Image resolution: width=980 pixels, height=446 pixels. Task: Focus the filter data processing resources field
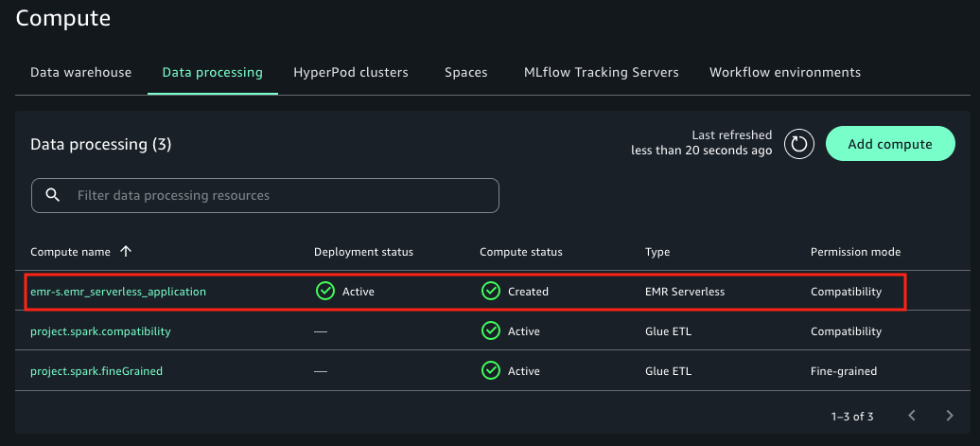(274, 196)
